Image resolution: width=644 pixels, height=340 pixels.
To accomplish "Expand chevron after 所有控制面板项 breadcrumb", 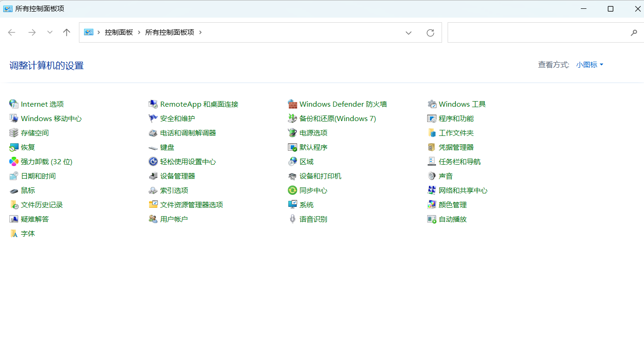I will [201, 32].
